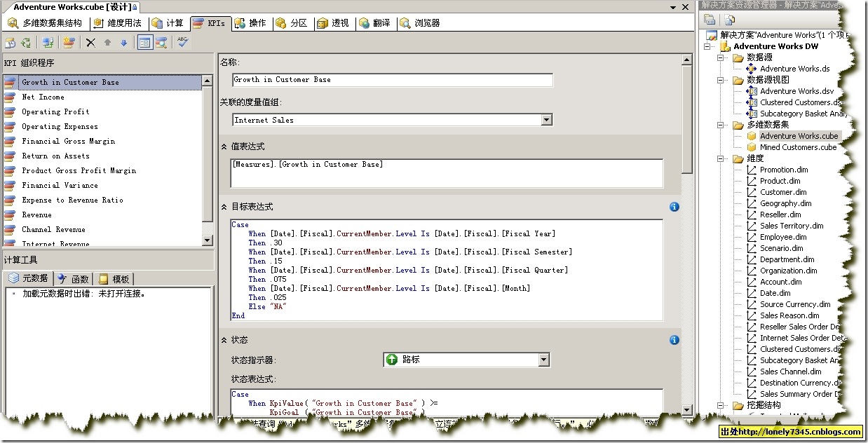This screenshot has height=443, width=868.
Task: Toggle browser view in the KPI designer
Action: [160, 42]
